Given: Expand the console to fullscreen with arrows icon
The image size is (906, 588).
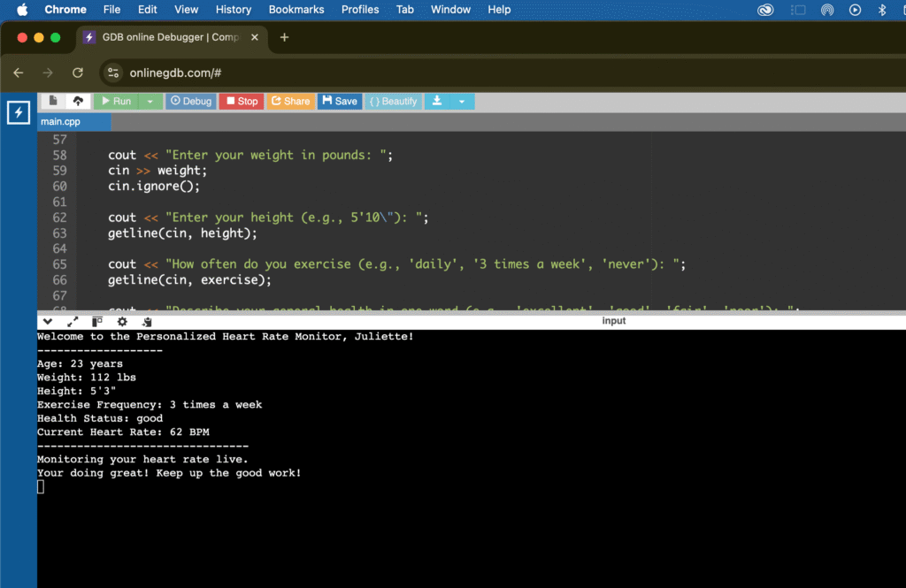Looking at the screenshot, I should tap(73, 321).
